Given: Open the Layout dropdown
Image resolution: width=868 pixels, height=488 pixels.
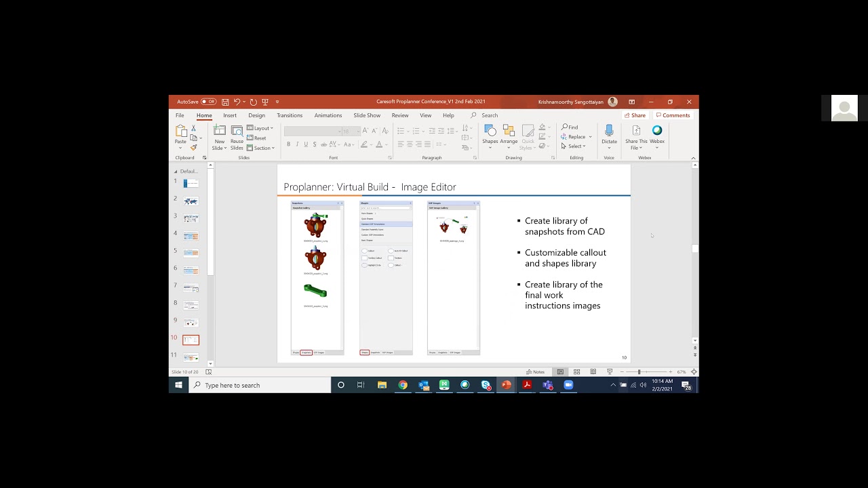Looking at the screenshot, I should (x=260, y=128).
